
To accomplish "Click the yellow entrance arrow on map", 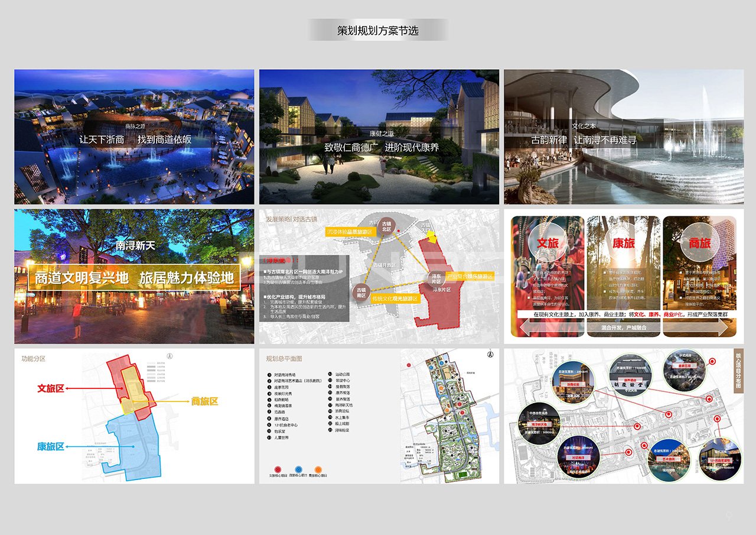I will pos(432,236).
